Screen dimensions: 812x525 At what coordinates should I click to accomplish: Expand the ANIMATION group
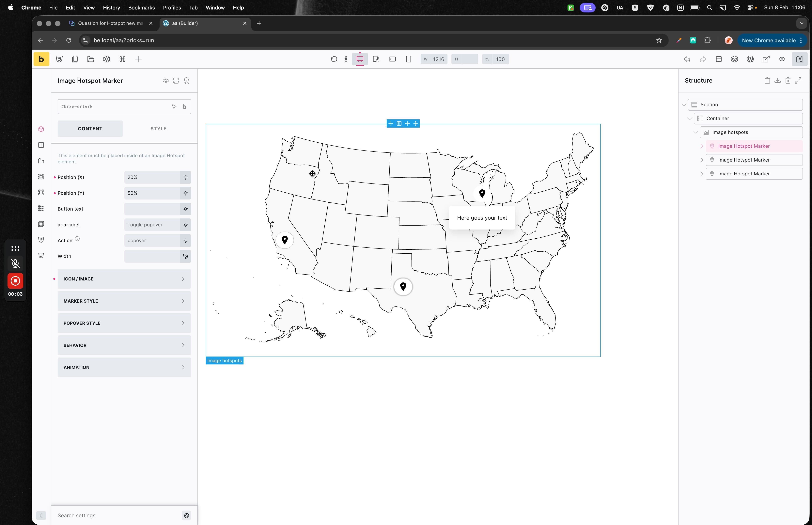pyautogui.click(x=124, y=368)
